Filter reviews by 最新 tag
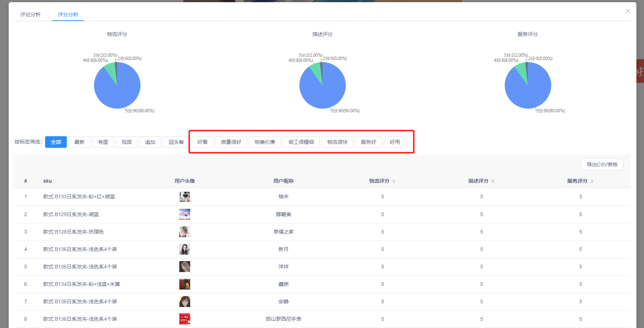Viewport: 644px width, 328px height. tap(79, 142)
